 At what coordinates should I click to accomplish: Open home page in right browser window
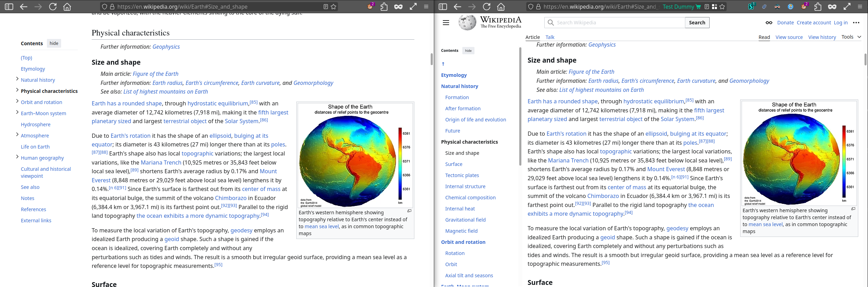pos(501,7)
